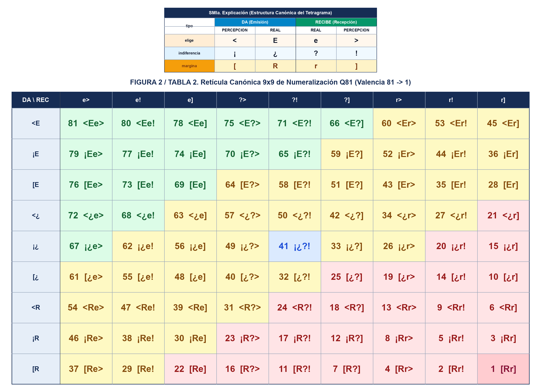Click the cell '37 [Re>'
Image resolution: width=541 pixels, height=392 pixels.
click(x=86, y=369)
